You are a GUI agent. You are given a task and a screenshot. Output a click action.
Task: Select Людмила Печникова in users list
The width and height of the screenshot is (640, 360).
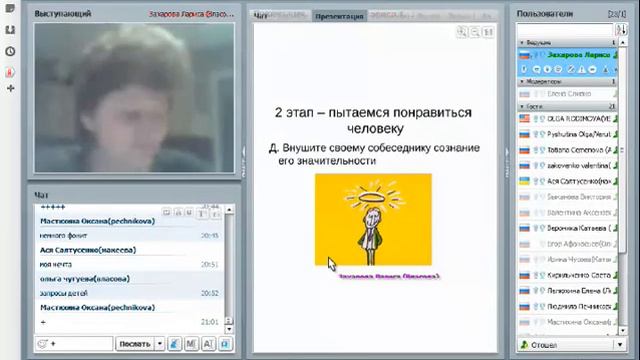click(567, 306)
